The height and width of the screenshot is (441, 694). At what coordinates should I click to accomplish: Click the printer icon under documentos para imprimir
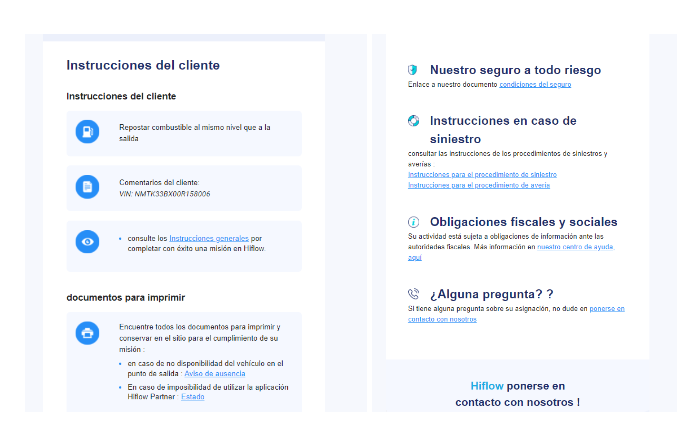[87, 333]
